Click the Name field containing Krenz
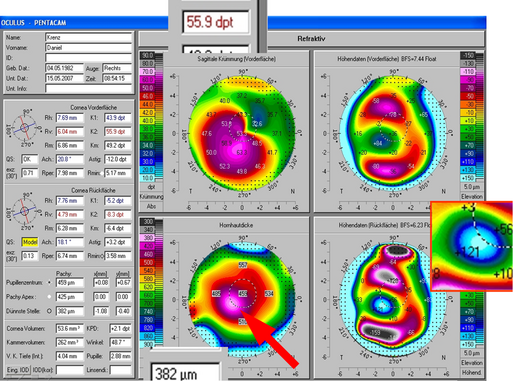Screen dimensions: 513x381 click(89, 37)
